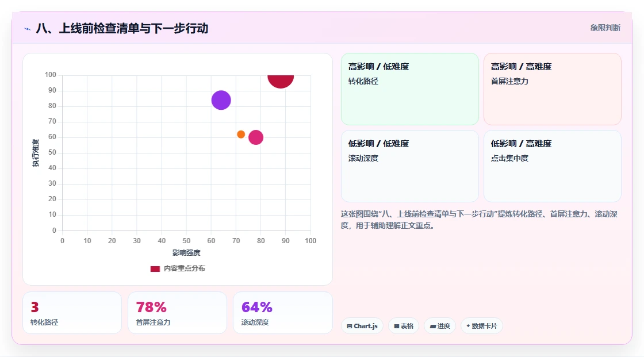Open the Chart.js tag chip
The image size is (644, 357).
(x=362, y=326)
